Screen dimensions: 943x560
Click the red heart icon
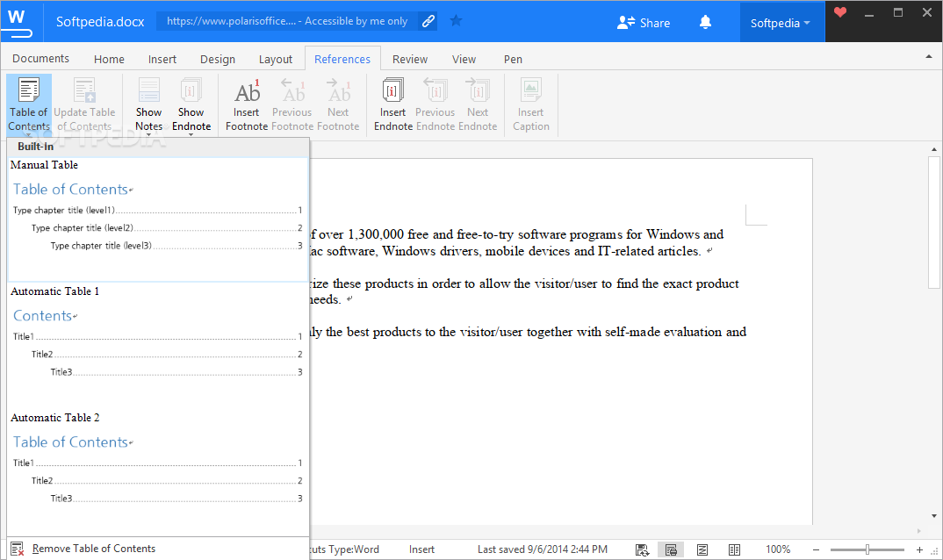840,12
